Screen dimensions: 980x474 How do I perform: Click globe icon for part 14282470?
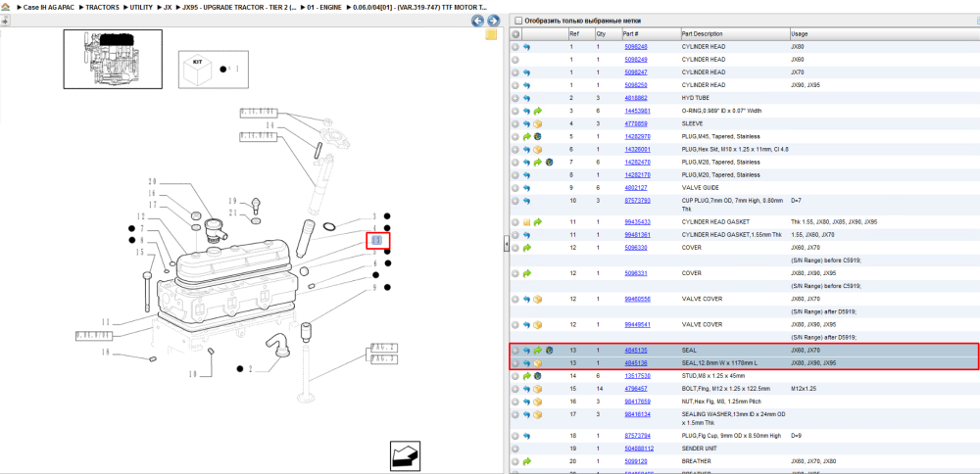coord(549,163)
